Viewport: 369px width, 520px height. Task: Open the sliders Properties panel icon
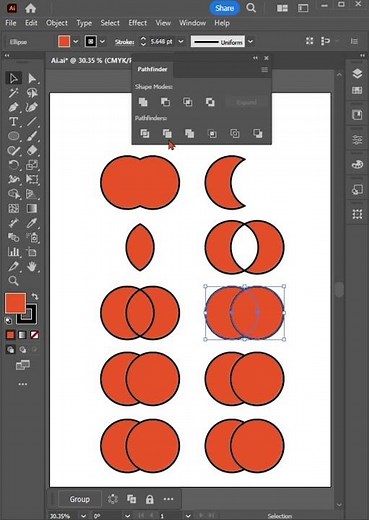tap(357, 140)
